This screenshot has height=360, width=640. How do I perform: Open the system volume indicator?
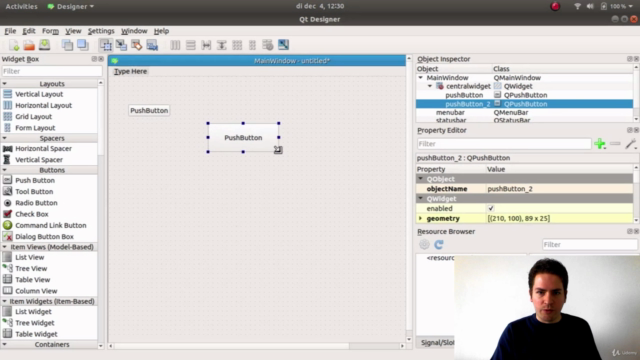590,7
